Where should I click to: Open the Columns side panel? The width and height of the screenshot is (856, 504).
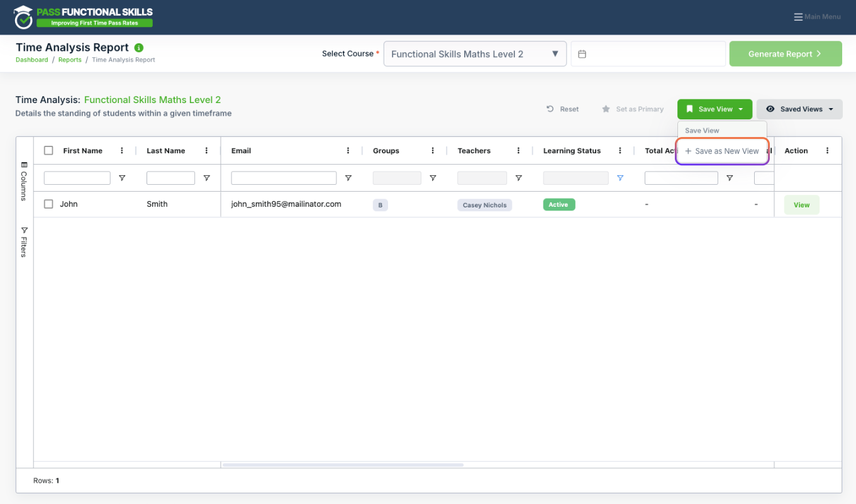pos(24,181)
